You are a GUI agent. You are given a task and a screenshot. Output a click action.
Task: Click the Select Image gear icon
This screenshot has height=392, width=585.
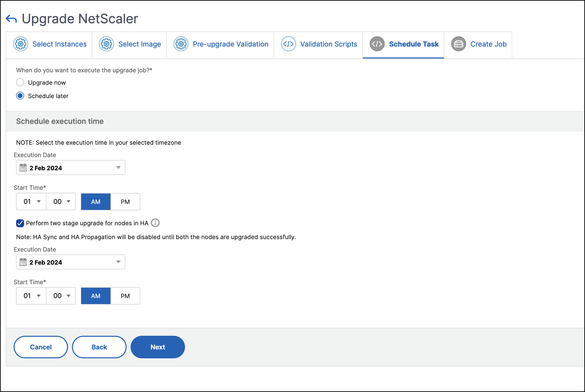[x=106, y=44]
